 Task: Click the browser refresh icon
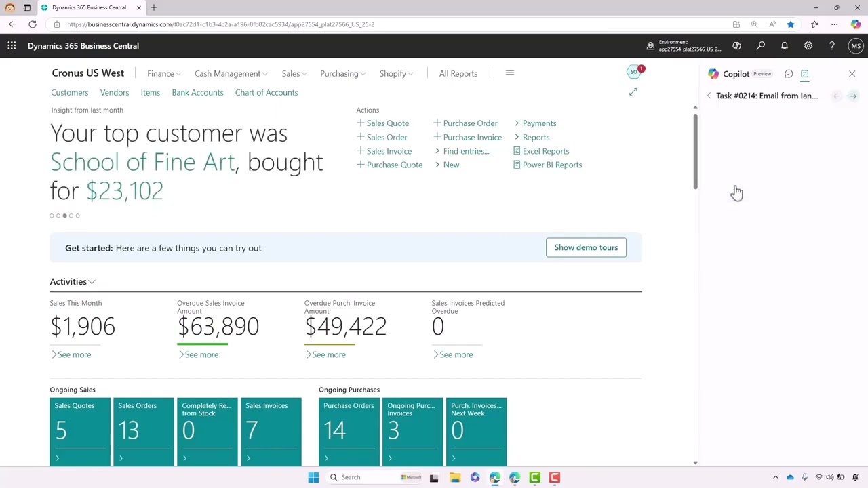(33, 24)
